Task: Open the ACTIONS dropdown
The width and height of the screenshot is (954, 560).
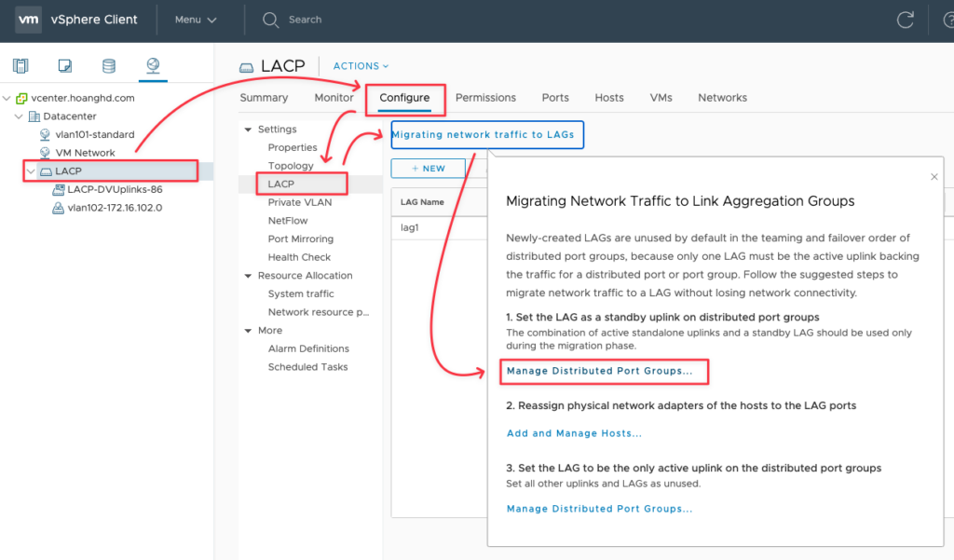Action: (361, 66)
